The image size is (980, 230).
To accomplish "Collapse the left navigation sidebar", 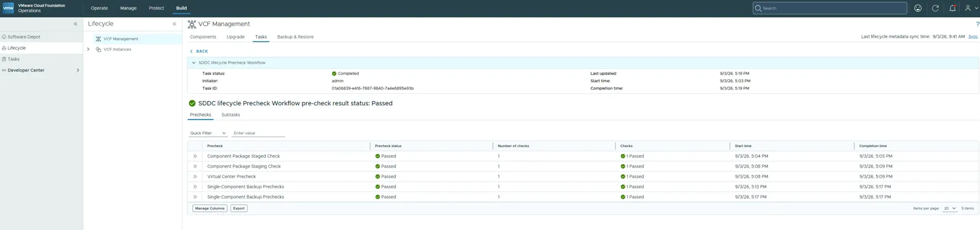I will point(75,24).
